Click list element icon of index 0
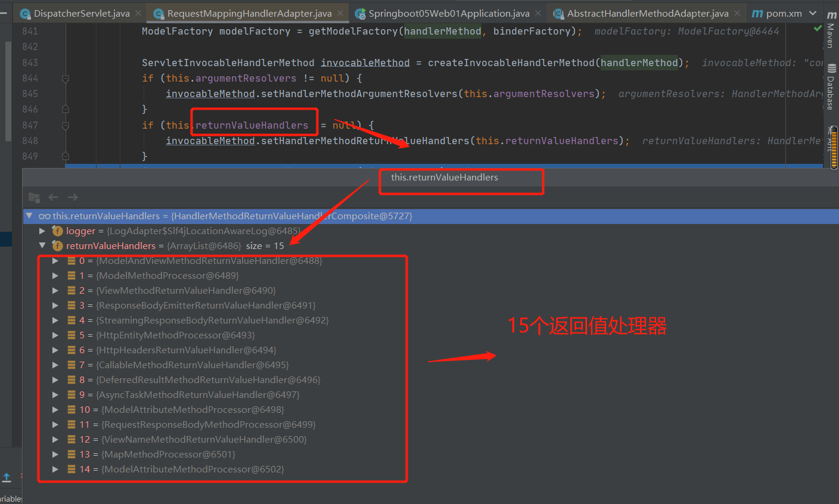The height and width of the screenshot is (504, 839). 72,260
